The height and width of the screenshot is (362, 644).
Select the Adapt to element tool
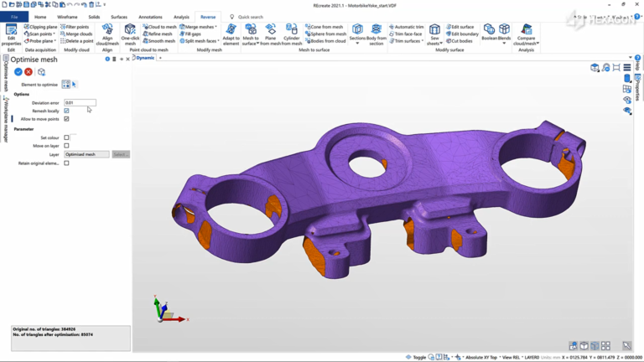coord(231,34)
